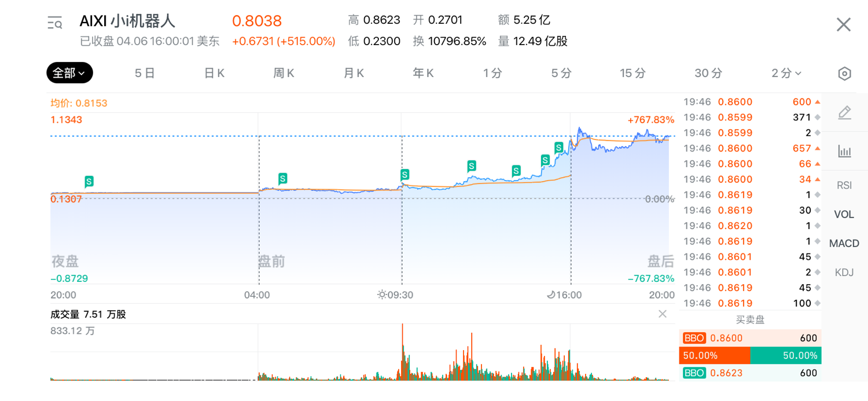Open the bar chart indicator icon

[x=844, y=152]
